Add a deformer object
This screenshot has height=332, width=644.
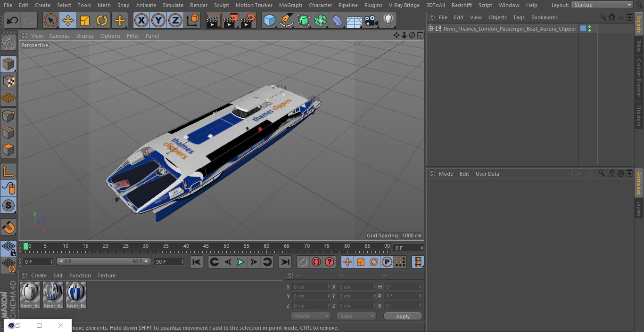tap(338, 20)
